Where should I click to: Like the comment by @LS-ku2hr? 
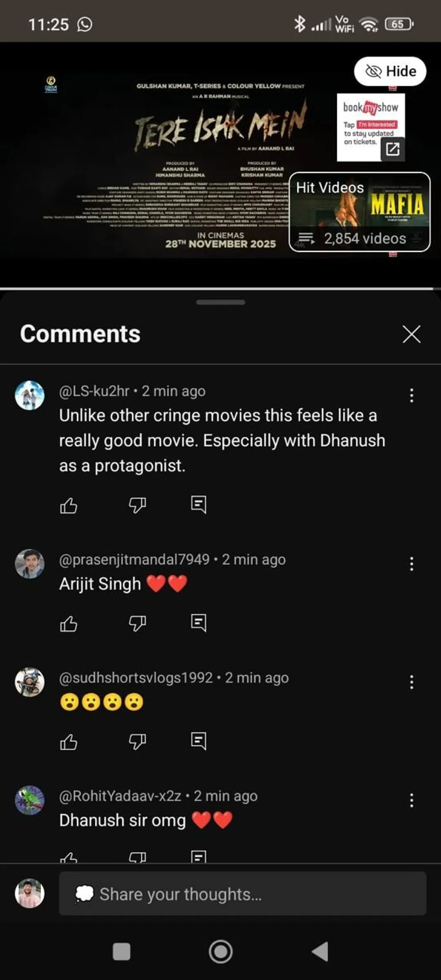click(x=69, y=506)
